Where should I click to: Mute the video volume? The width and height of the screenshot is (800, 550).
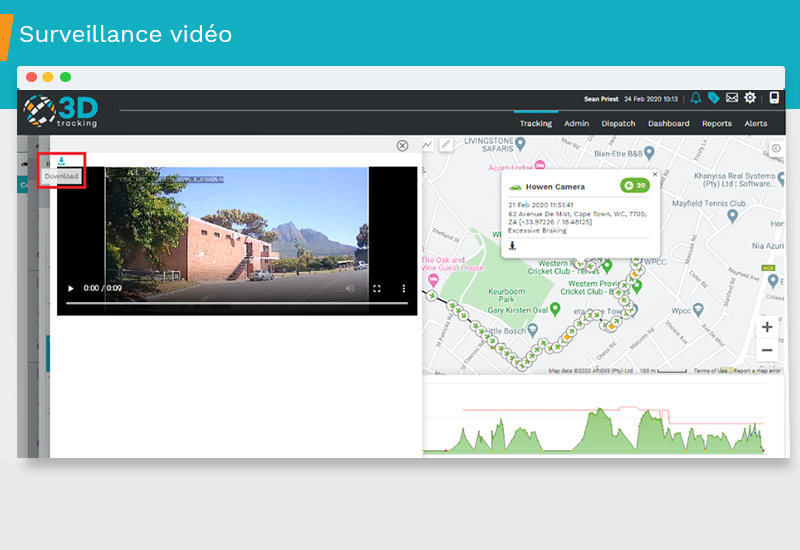tap(350, 289)
